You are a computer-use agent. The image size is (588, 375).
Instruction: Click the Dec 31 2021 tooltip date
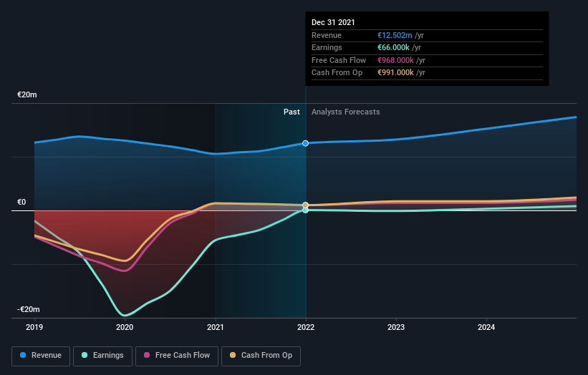point(333,22)
